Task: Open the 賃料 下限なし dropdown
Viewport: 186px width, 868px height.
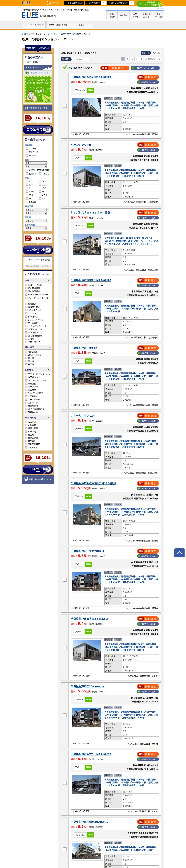Action: (36, 163)
